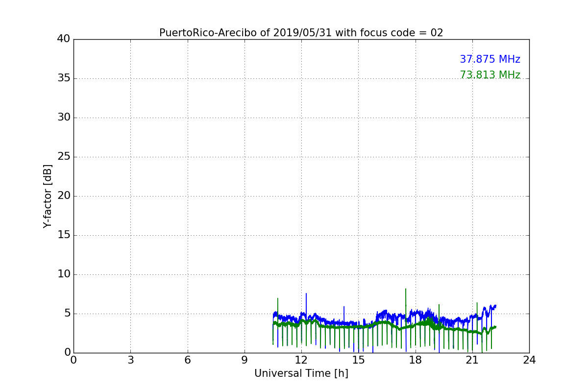
Task: Click the x-axis tick label 3
Action: [130, 360]
